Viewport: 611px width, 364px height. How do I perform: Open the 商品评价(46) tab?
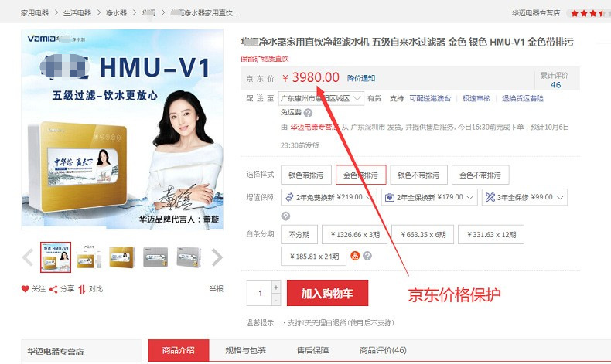(383, 350)
